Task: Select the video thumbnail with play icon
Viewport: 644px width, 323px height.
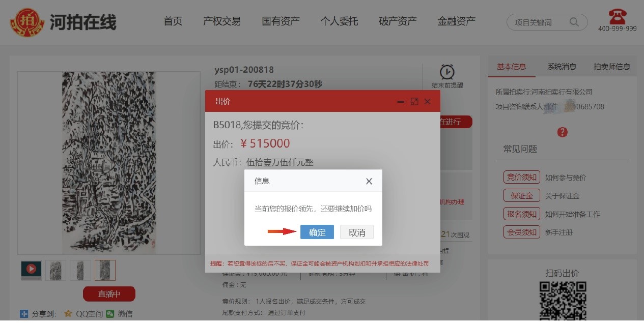Action: pyautogui.click(x=31, y=270)
